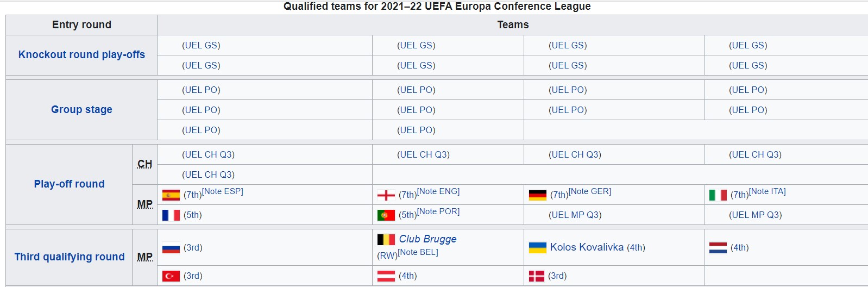Open the Play-off round link
The image size is (868, 287).
(x=69, y=184)
